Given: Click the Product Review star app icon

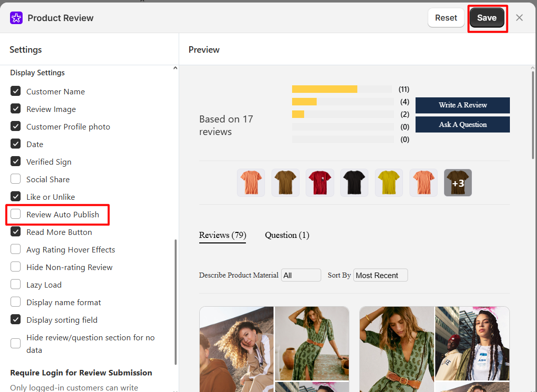Looking at the screenshot, I should (x=16, y=18).
